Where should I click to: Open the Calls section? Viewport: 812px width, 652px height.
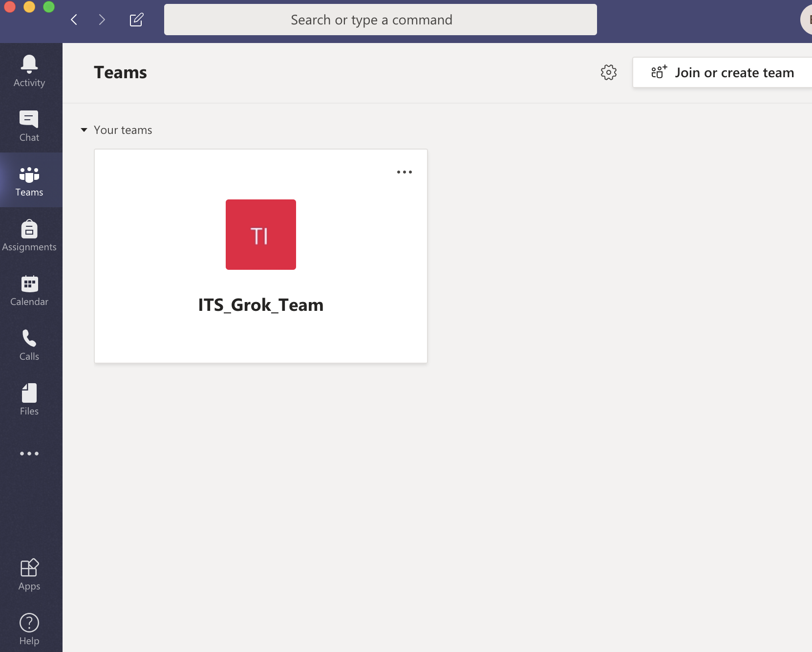29,345
